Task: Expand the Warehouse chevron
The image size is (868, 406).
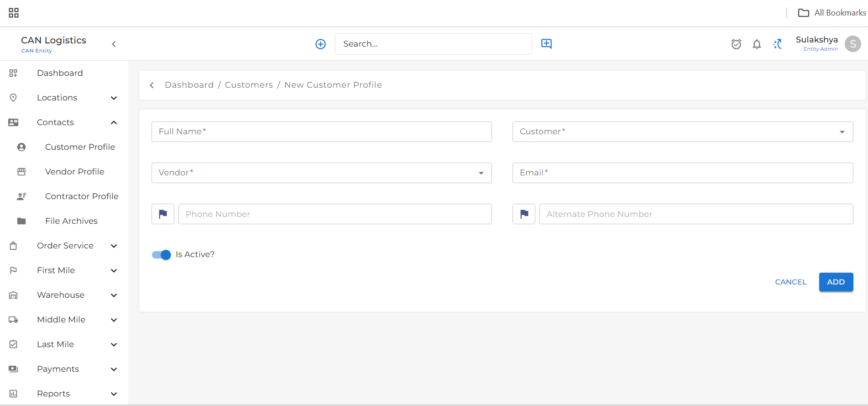Action: pos(114,295)
